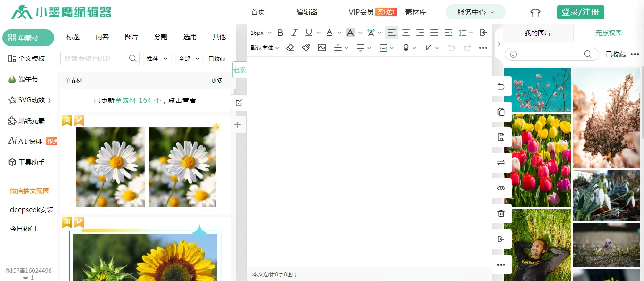Click the material search magnifier icon
Image resolution: width=644 pixels, height=281 pixels.
tap(133, 58)
